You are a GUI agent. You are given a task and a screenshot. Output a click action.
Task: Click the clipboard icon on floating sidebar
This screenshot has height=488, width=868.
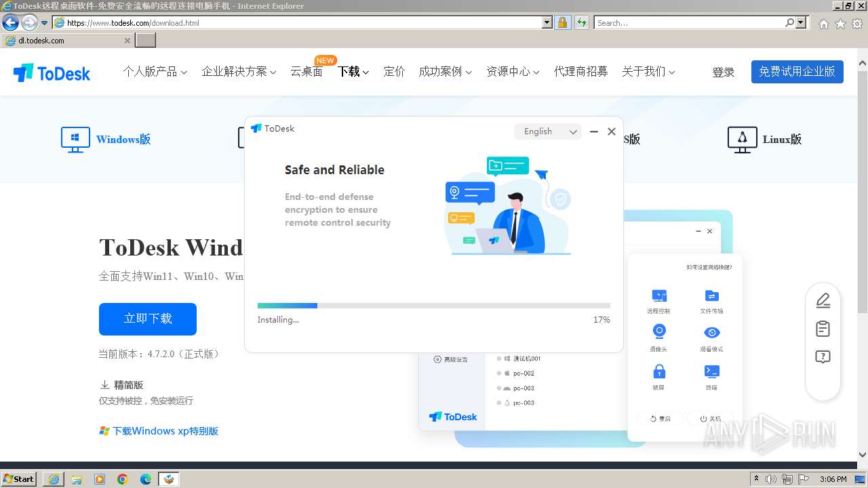[x=823, y=329]
